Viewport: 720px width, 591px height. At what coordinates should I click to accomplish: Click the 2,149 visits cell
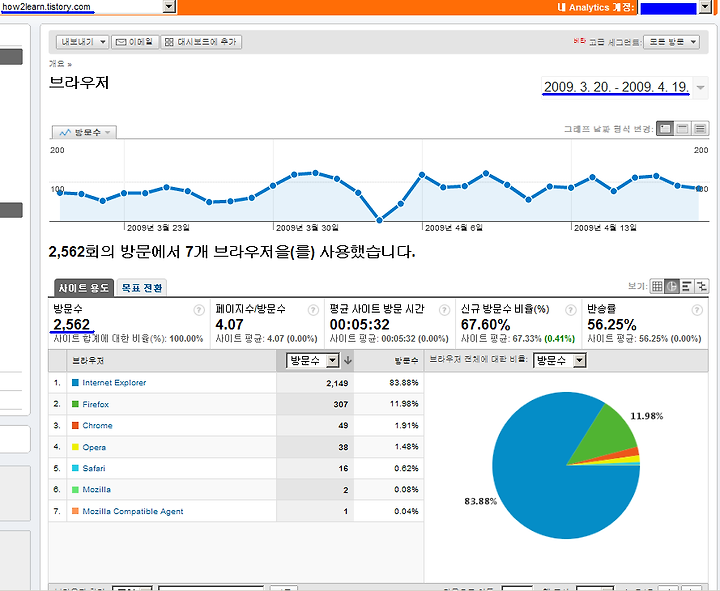pyautogui.click(x=337, y=383)
